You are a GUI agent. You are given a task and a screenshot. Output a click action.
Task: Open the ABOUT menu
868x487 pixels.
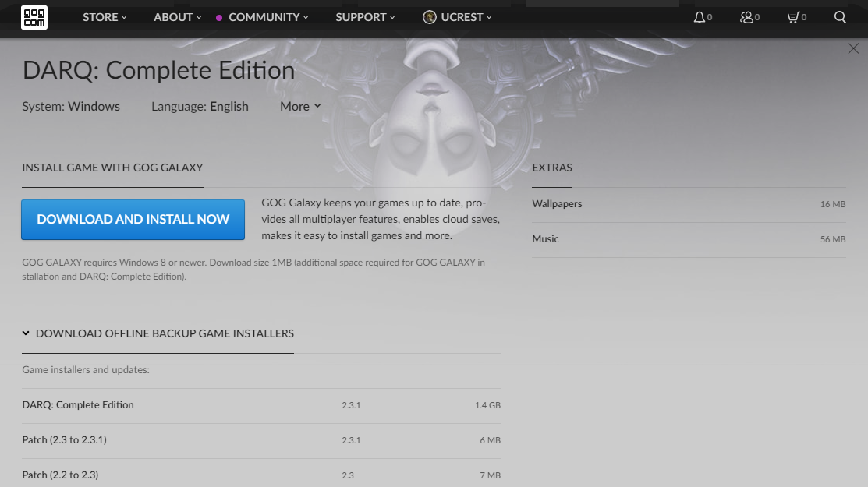coord(178,18)
